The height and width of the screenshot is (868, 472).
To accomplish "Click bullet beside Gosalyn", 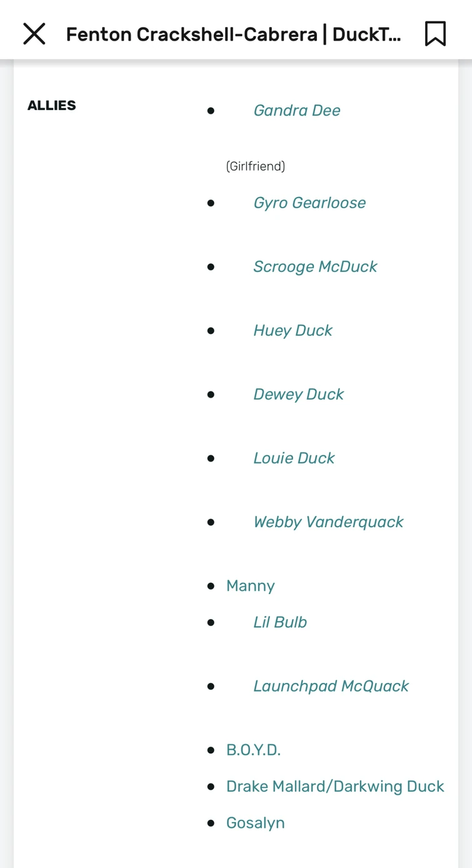I will pos(211,823).
